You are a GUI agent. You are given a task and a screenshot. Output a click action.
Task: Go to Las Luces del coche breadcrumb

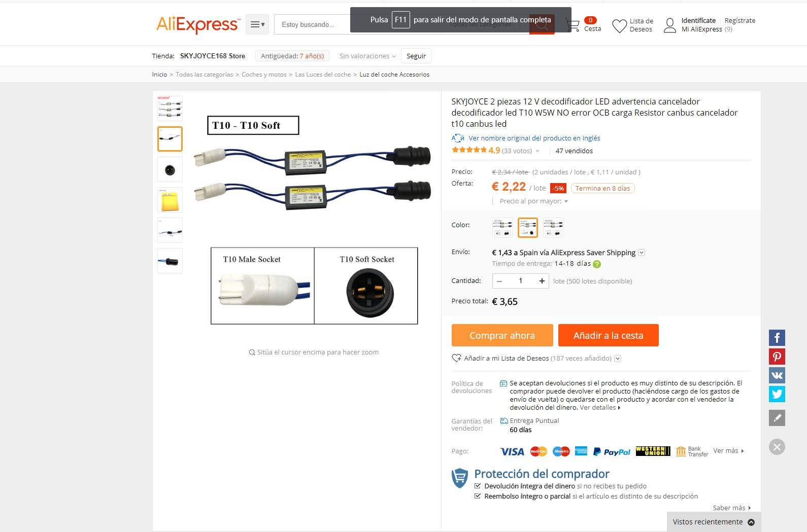tap(323, 75)
